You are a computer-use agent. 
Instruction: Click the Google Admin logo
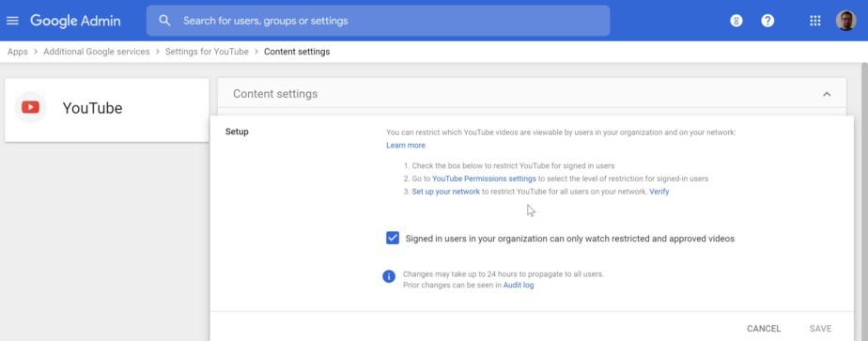coord(75,21)
